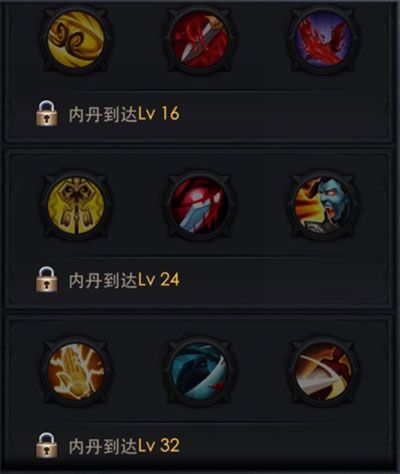This screenshot has width=400, height=474.
Task: Click the yellow Lv 16 level text
Action: point(159,114)
